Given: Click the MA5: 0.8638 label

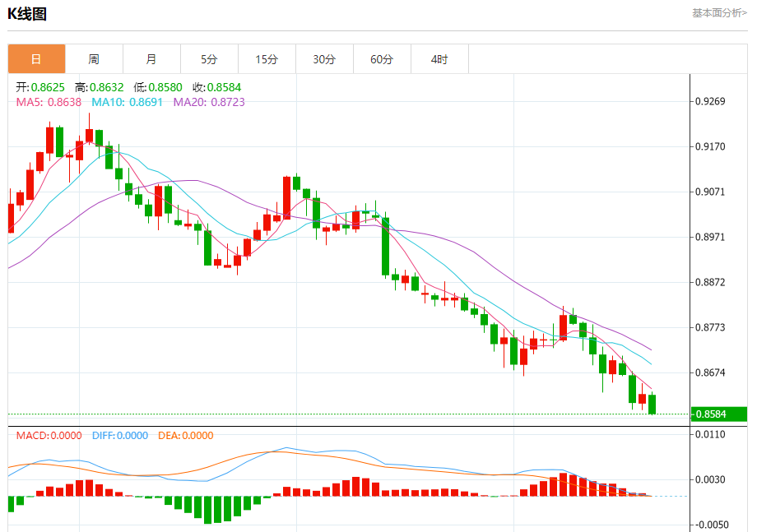Looking at the screenshot, I should pos(49,102).
